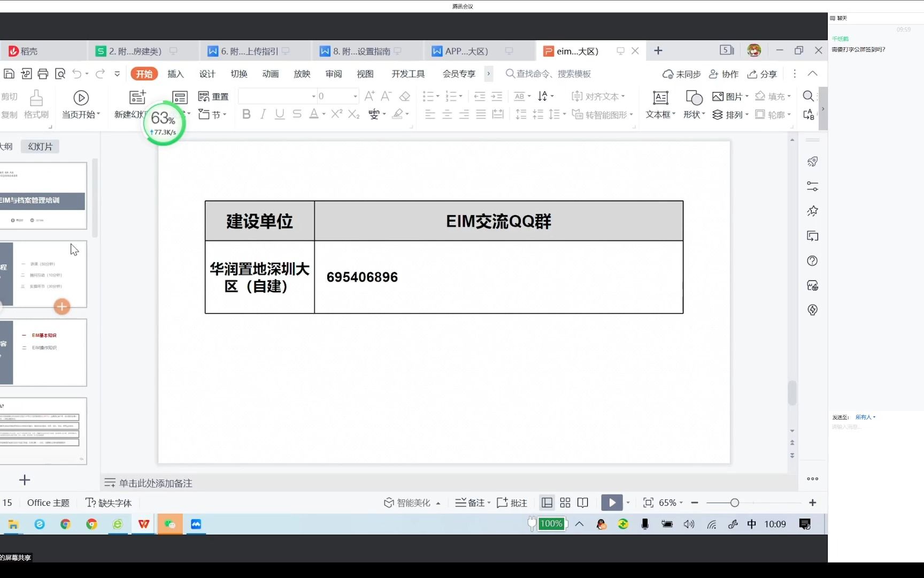The width and height of the screenshot is (924, 578).
Task: Click the help question mark sidebar icon
Action: click(812, 261)
